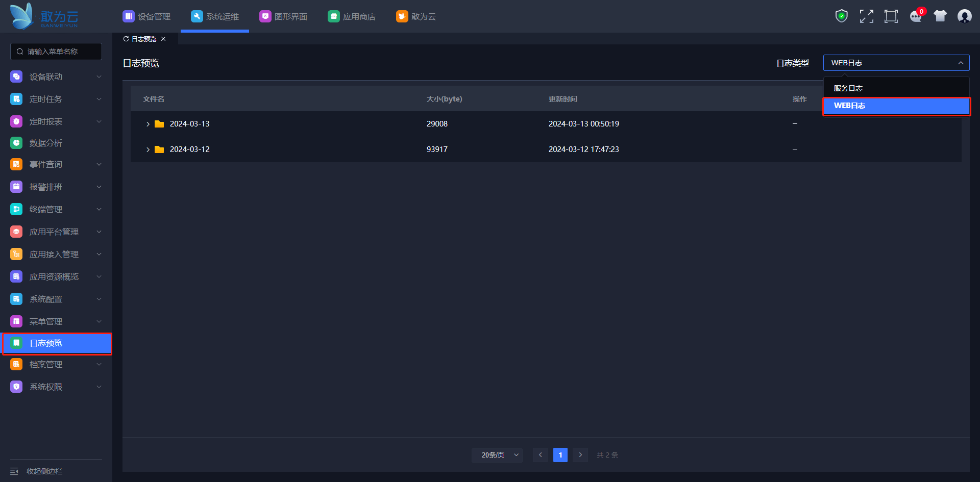This screenshot has height=482, width=980.
Task: Switch to the 设备管理 top menu
Action: pyautogui.click(x=146, y=16)
